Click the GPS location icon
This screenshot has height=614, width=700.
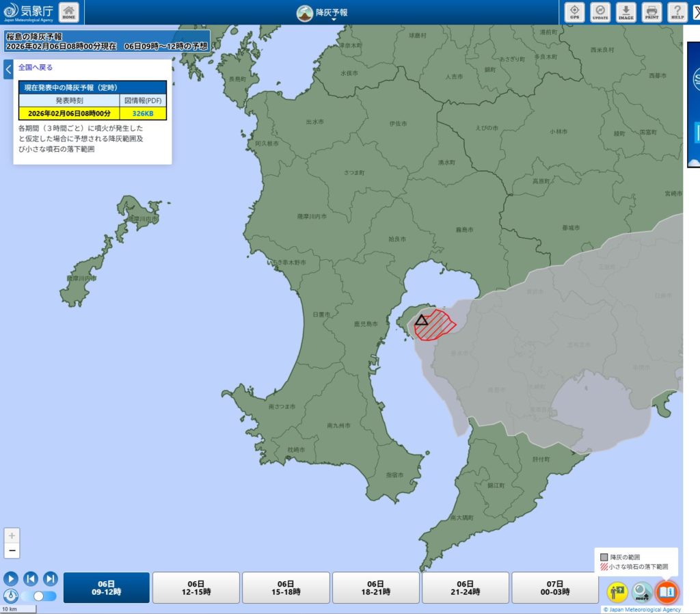click(574, 12)
